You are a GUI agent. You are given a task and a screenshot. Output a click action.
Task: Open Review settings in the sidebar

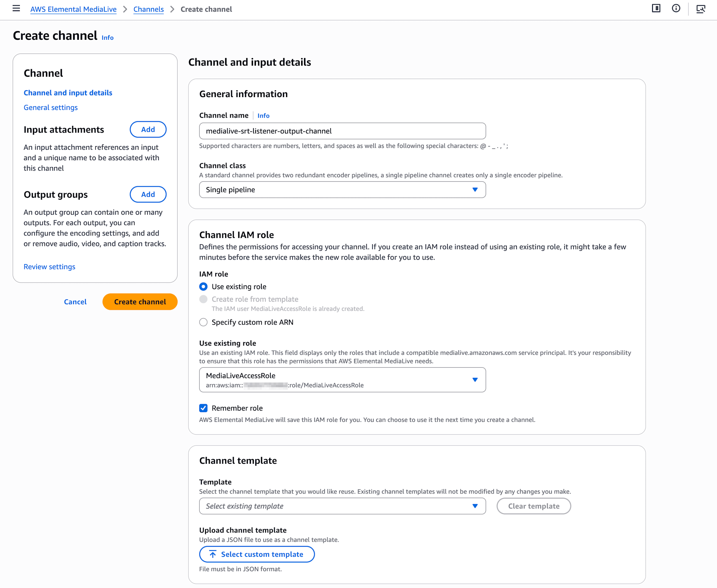[x=49, y=267]
